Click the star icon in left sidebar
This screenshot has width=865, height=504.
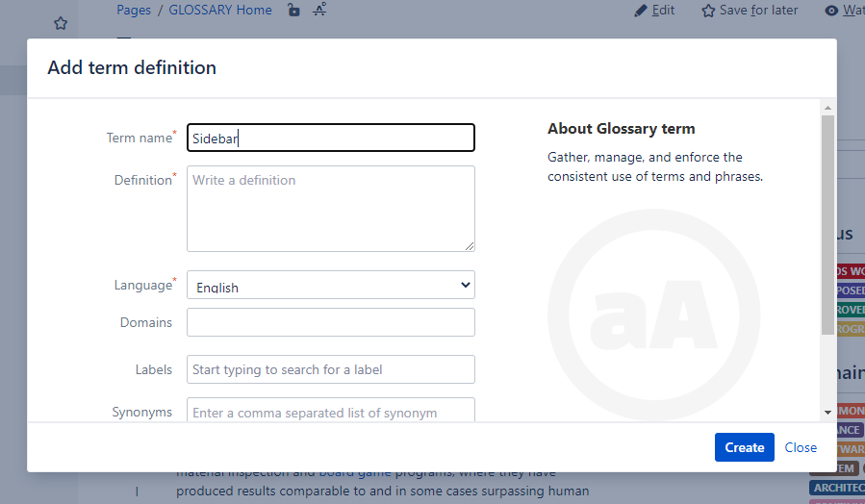[61, 23]
